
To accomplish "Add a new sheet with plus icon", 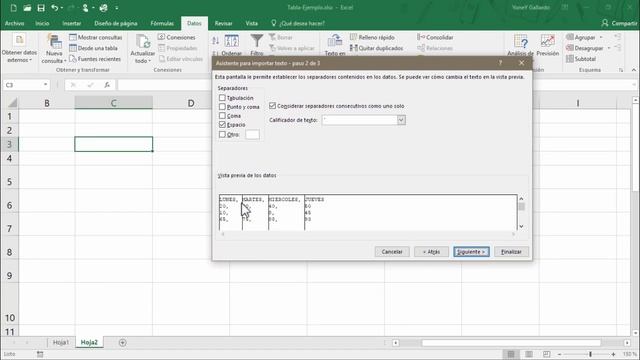I will click(x=122, y=342).
